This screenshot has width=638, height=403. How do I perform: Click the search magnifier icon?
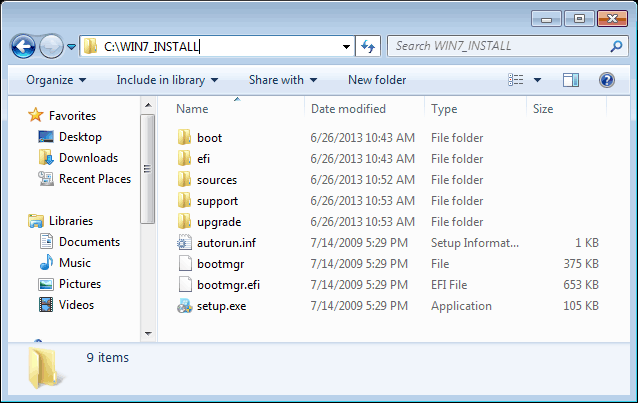click(617, 46)
